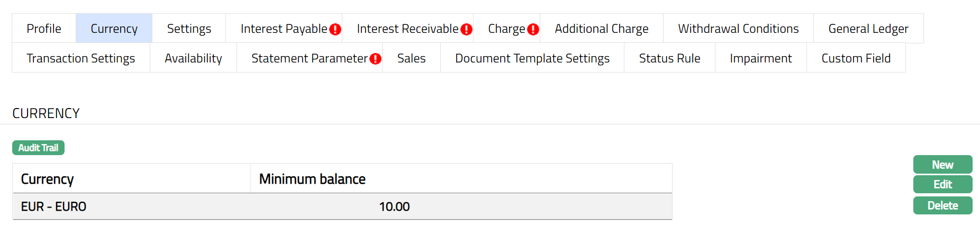Open Transaction Settings tab

[81, 58]
